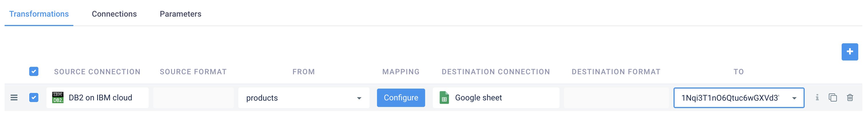
Task: Open the Parameters tab
Action: point(180,14)
